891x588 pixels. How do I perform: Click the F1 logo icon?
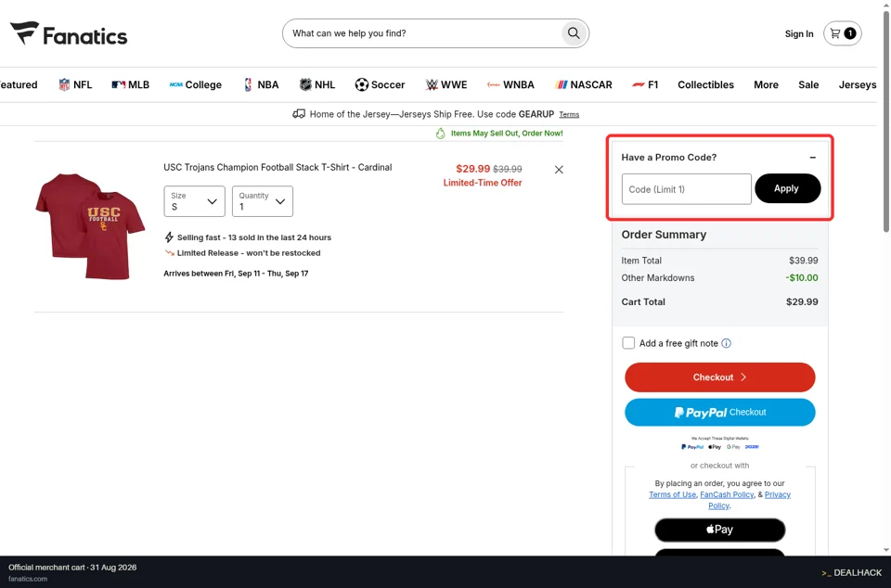[639, 84]
